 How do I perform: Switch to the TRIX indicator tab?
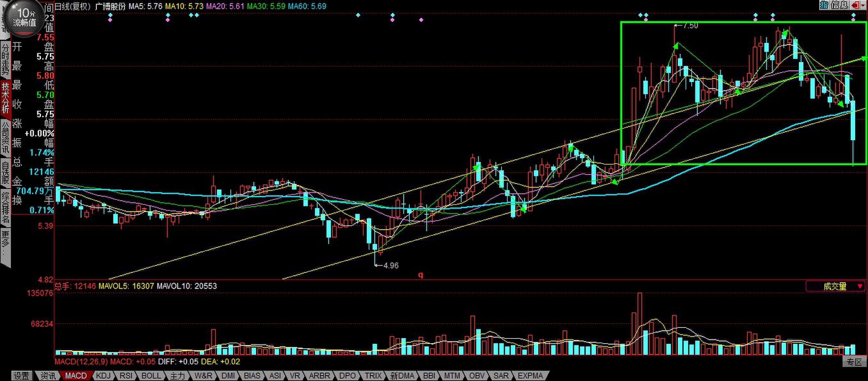[373, 376]
